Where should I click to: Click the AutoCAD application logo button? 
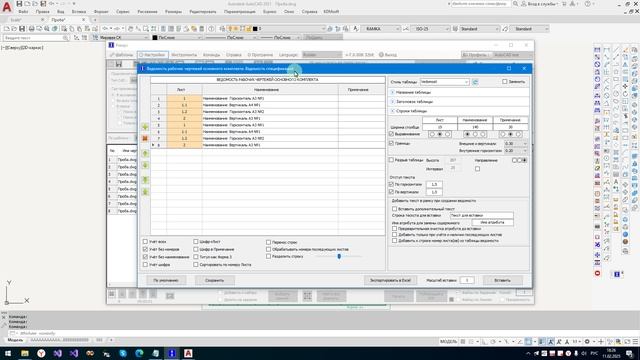pos(7,7)
